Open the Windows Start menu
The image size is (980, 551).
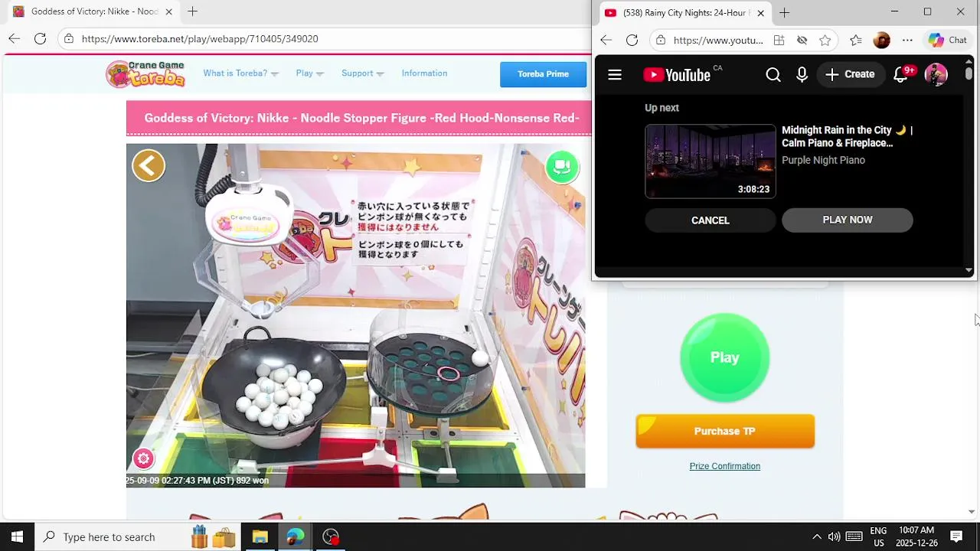[17, 536]
